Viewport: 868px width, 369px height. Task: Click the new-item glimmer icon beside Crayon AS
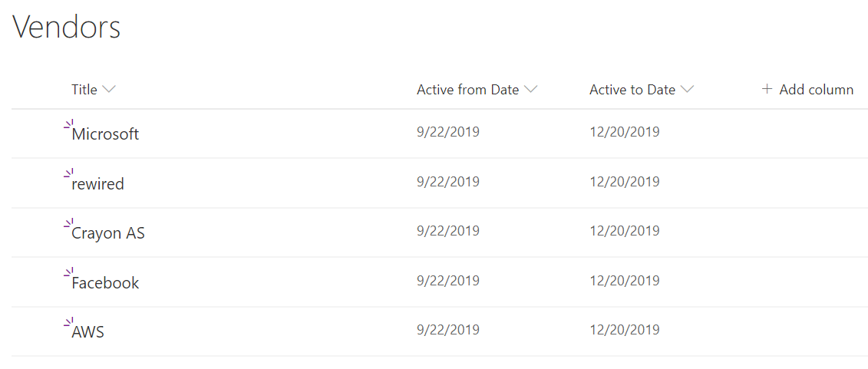[68, 223]
